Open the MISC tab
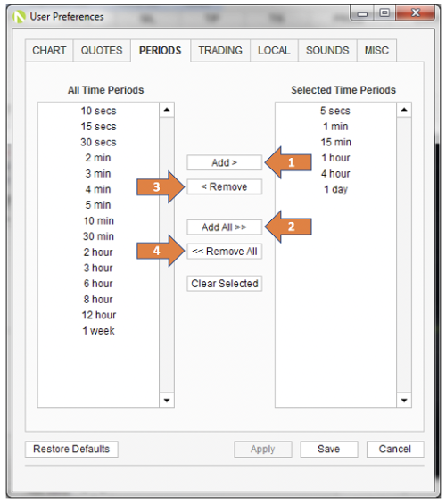Screen dimensions: 446x504 [376, 51]
